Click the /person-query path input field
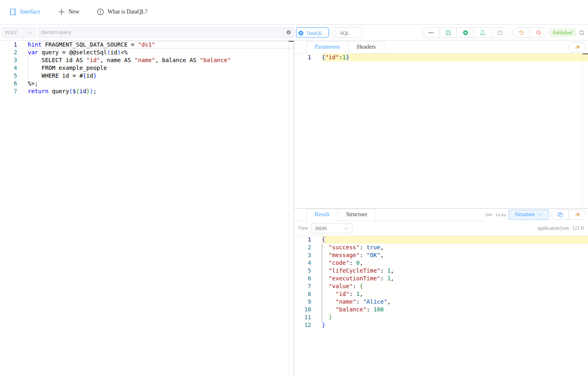The height and width of the screenshot is (376, 588). tap(160, 32)
